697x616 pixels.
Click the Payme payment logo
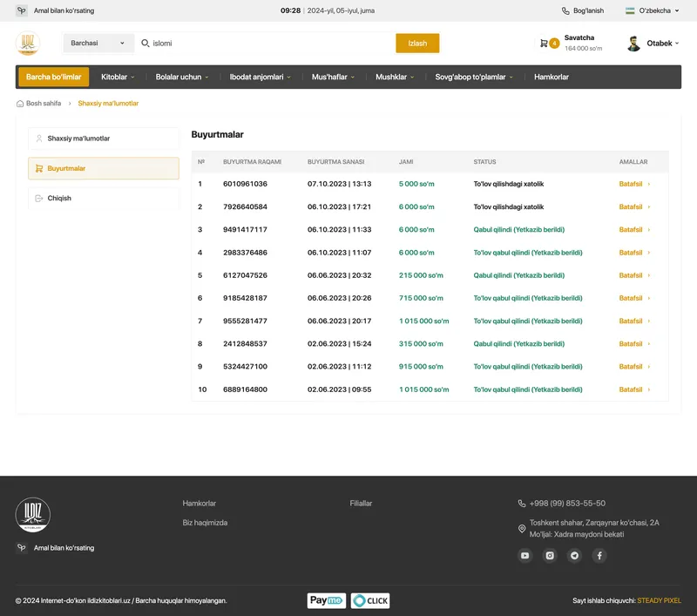[x=327, y=600]
